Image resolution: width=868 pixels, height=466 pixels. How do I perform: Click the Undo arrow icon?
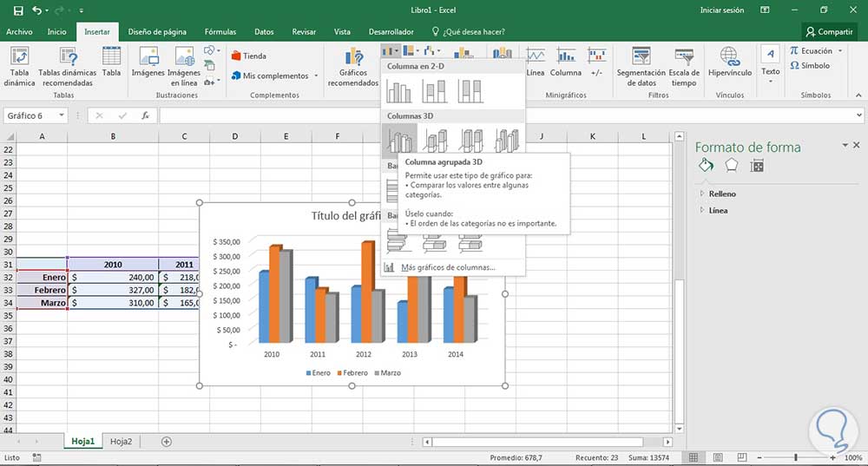37,10
